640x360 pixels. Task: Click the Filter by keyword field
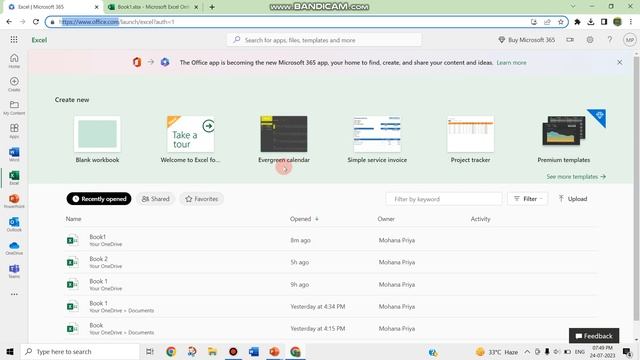[444, 199]
